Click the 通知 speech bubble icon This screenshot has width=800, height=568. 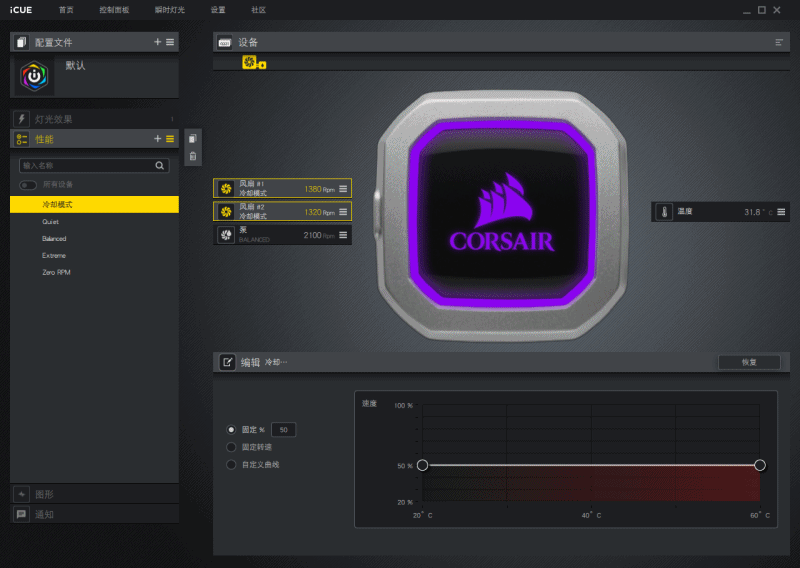(21, 514)
